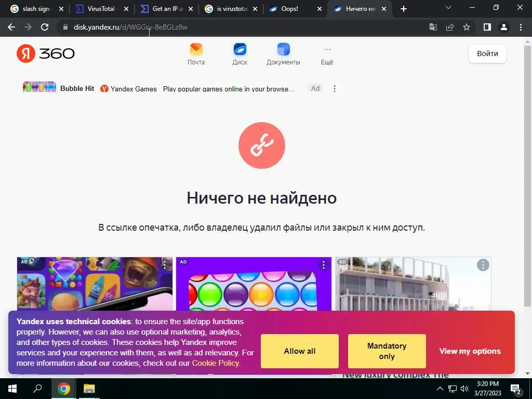
Task: Click the broken link icon
Action: click(x=262, y=145)
